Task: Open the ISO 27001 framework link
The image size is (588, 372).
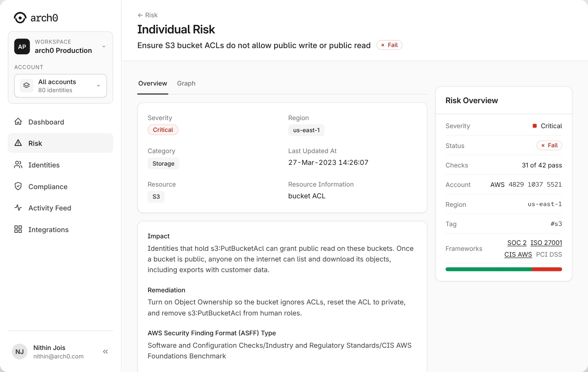Action: click(546, 243)
